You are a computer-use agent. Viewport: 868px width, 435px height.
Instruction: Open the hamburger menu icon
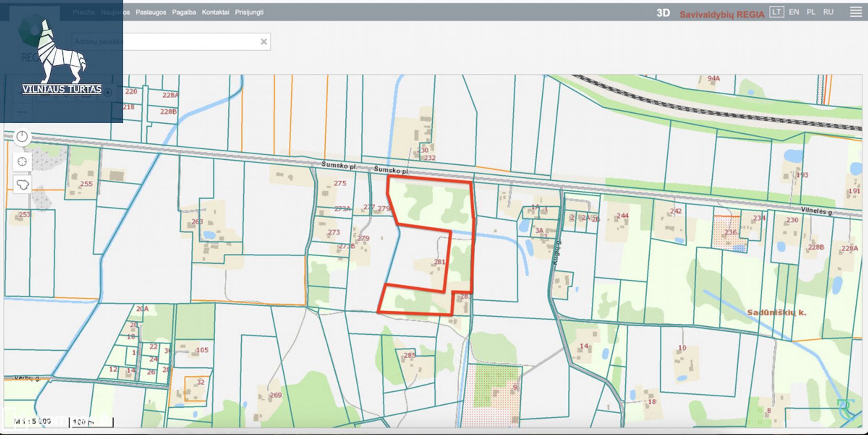[856, 12]
